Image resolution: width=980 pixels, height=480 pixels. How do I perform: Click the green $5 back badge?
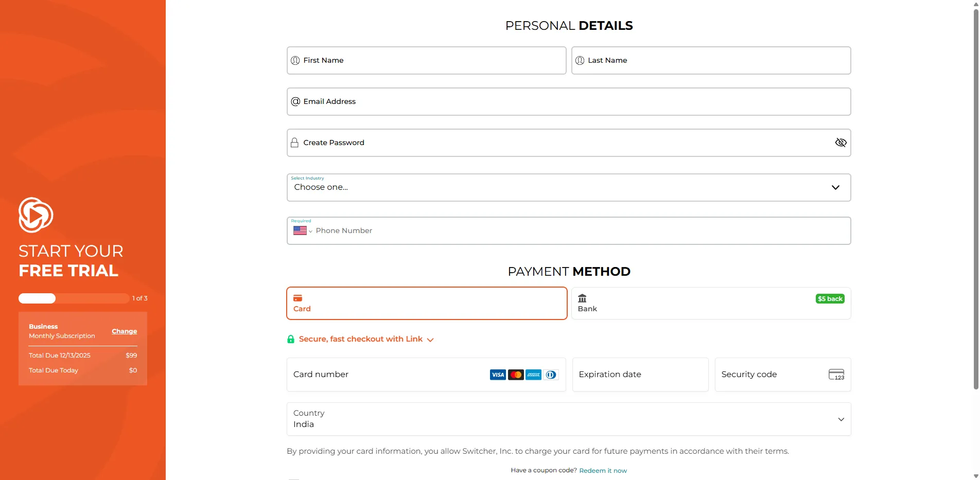(830, 299)
